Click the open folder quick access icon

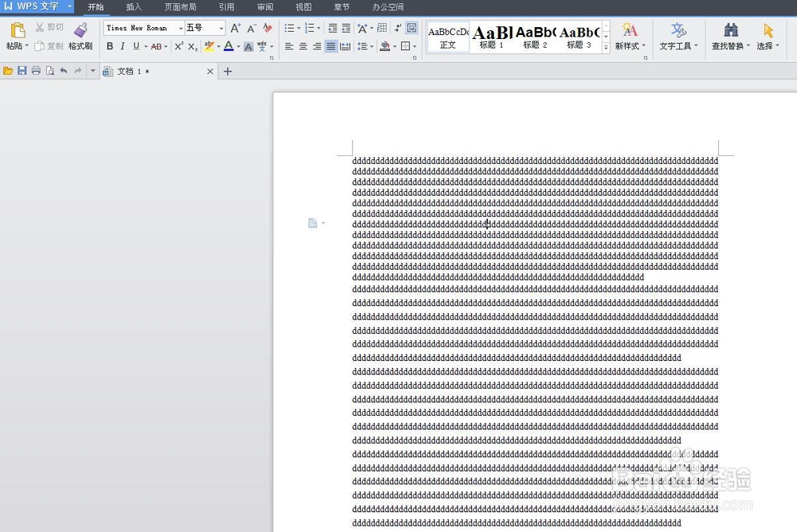[x=8, y=71]
